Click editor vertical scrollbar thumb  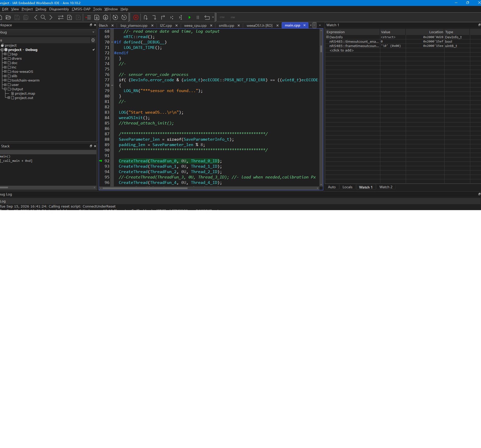coord(321,49)
